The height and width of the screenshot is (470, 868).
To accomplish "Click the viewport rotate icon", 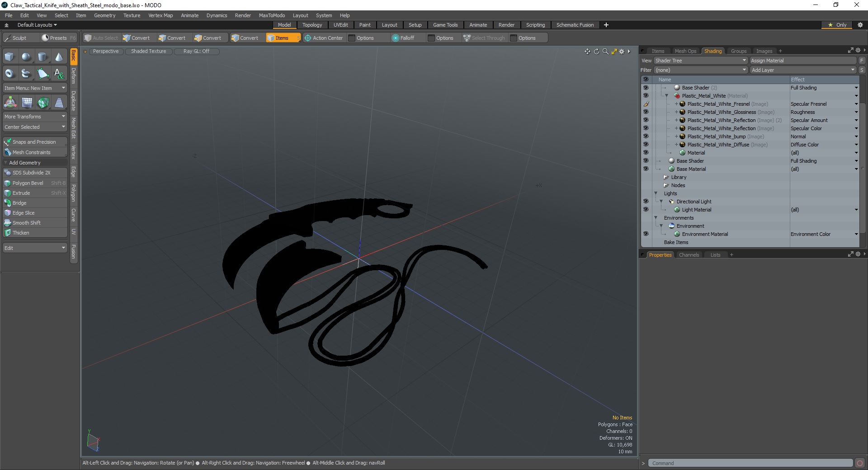I will tap(596, 52).
